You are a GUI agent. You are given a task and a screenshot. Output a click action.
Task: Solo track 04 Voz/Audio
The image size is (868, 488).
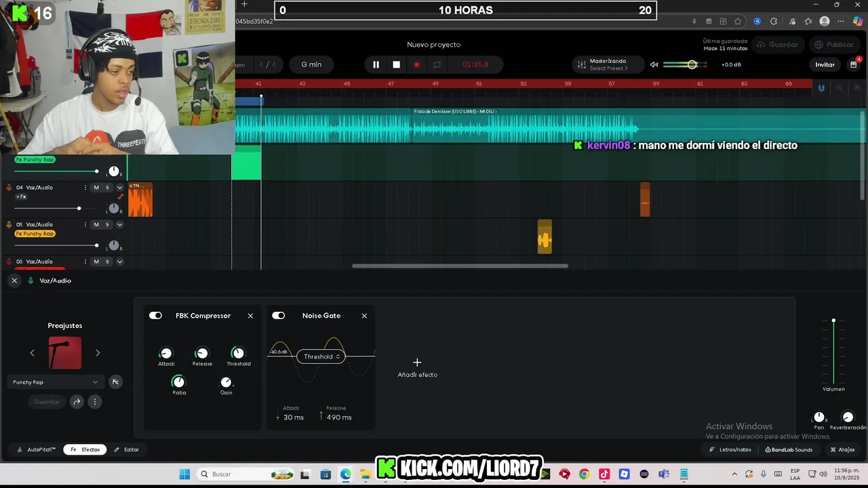107,188
